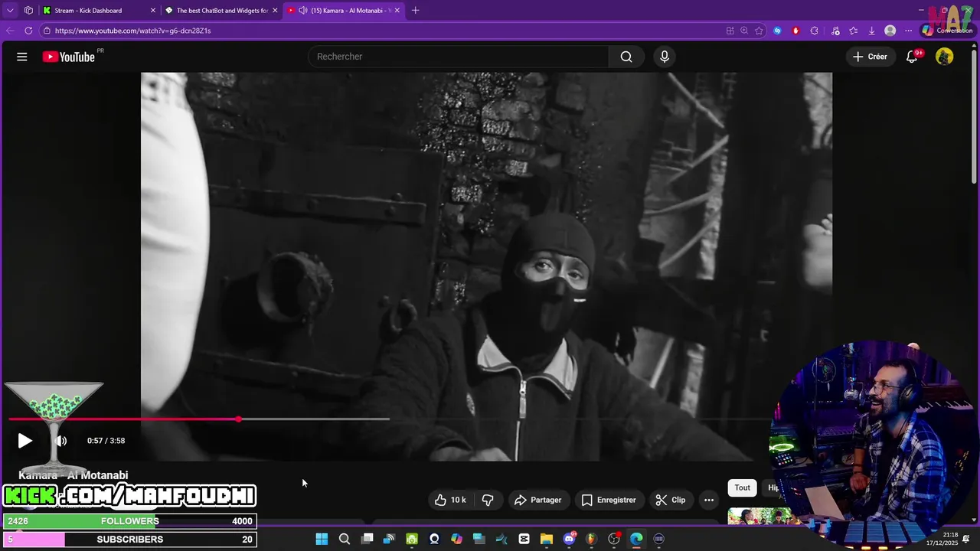Open Discord from the taskbar
The height and width of the screenshot is (551, 980).
(x=569, y=539)
